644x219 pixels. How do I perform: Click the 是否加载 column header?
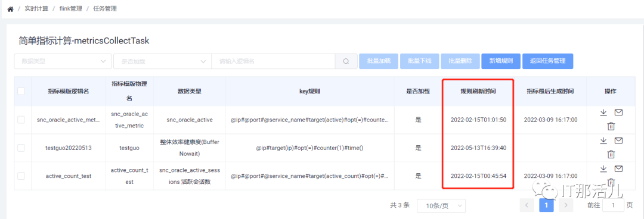pyautogui.click(x=417, y=92)
